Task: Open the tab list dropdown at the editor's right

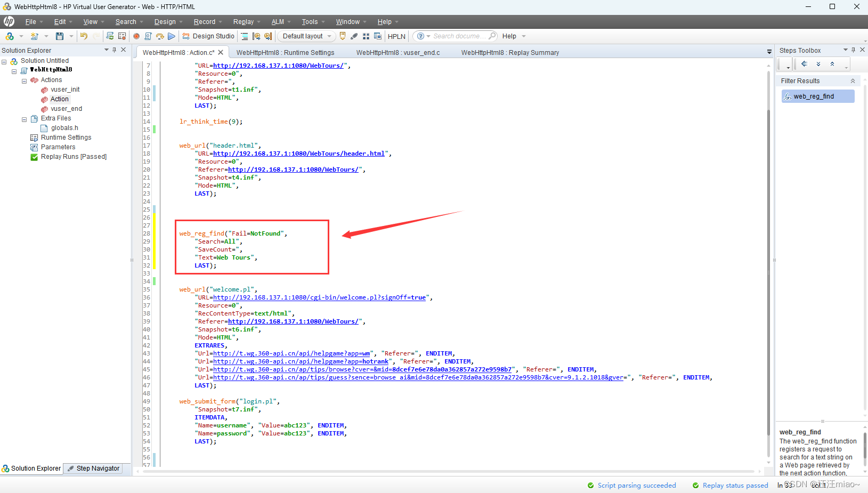Action: 769,52
